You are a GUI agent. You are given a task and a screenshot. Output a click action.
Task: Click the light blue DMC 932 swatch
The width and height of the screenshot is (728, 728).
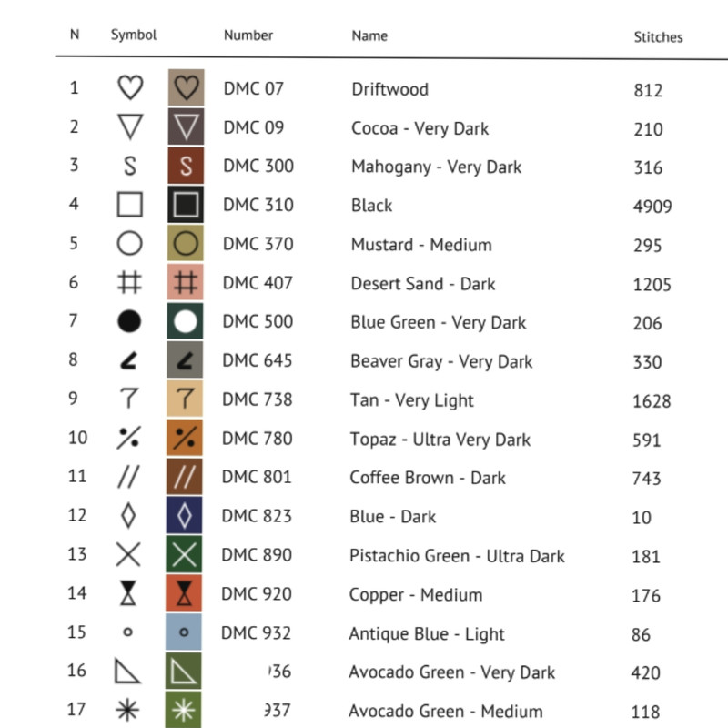[185, 632]
